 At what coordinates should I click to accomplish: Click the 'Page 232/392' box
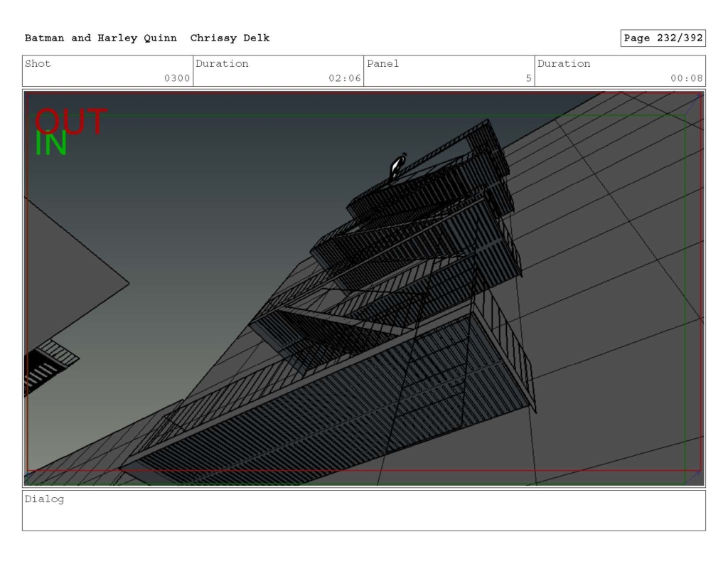point(663,38)
